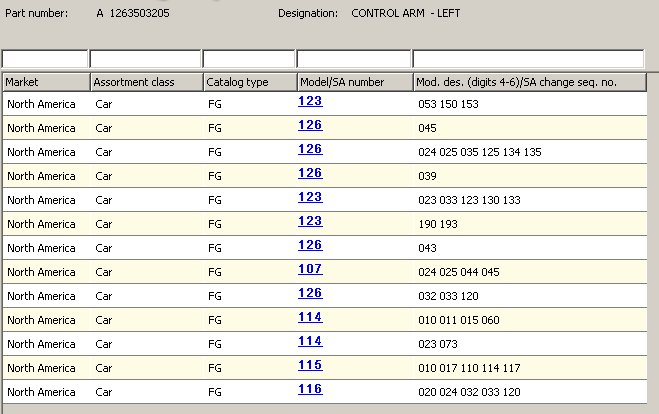Select the cell reading 053 150 153
Image resolution: width=659 pixels, height=414 pixels.
coord(448,104)
